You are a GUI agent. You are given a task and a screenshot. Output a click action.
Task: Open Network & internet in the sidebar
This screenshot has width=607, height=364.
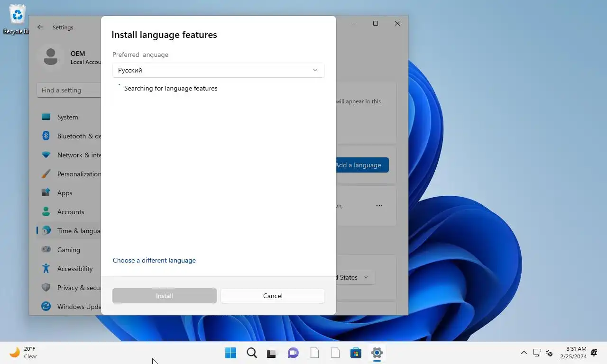click(x=69, y=155)
